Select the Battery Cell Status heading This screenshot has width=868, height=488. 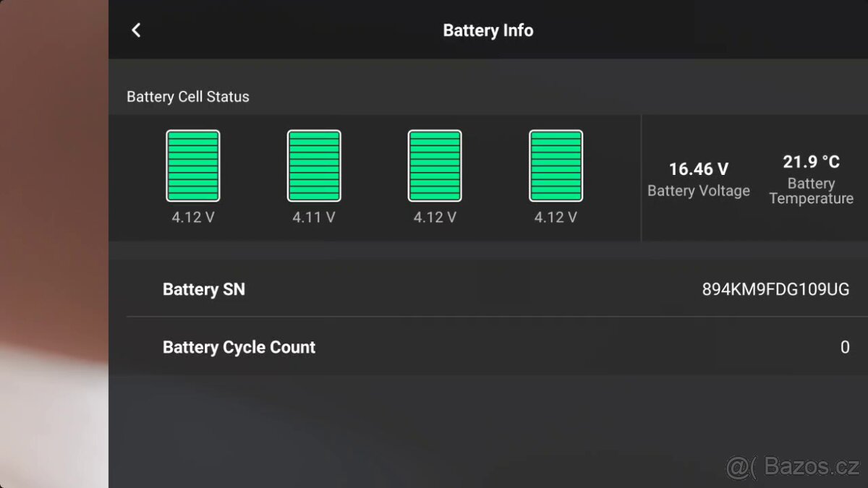tap(188, 97)
